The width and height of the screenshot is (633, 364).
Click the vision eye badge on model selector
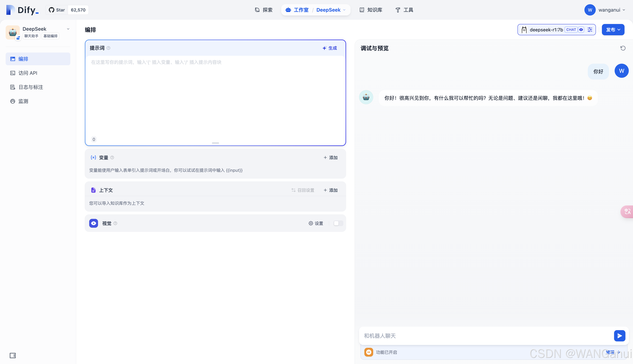[581, 30]
